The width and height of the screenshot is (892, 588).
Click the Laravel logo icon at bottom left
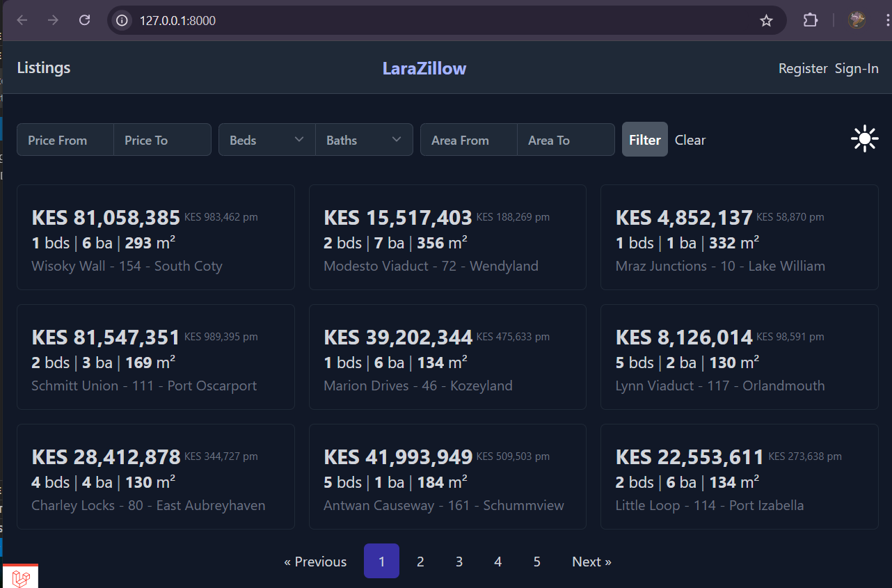point(21,577)
